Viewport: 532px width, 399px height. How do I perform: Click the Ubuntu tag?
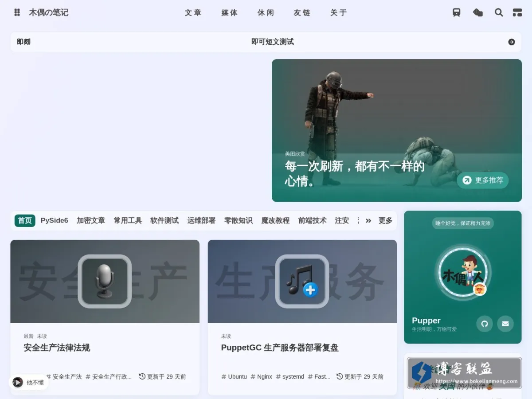pyautogui.click(x=234, y=376)
